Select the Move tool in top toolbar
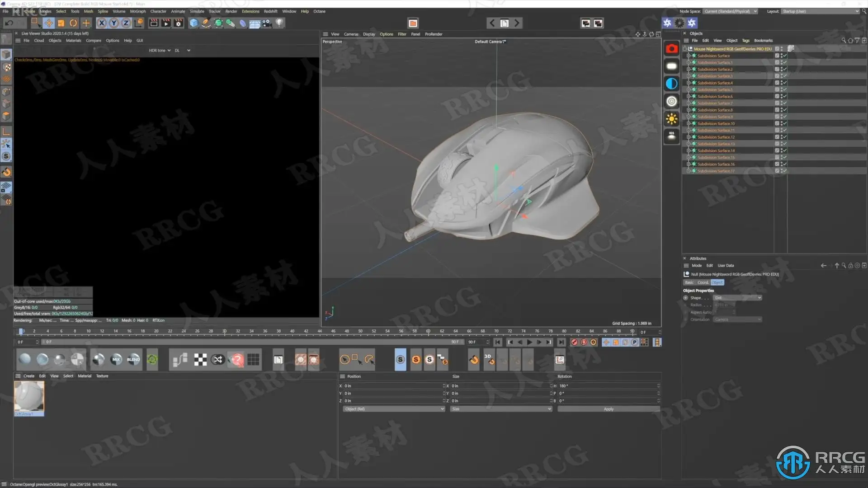 pos(49,23)
